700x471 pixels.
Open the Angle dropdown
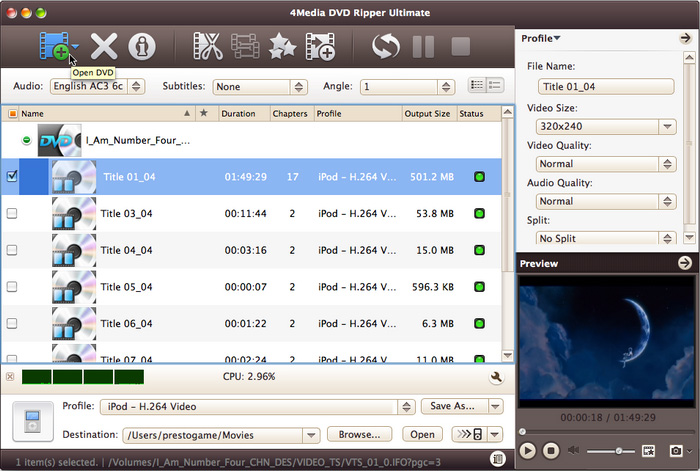coord(408,87)
